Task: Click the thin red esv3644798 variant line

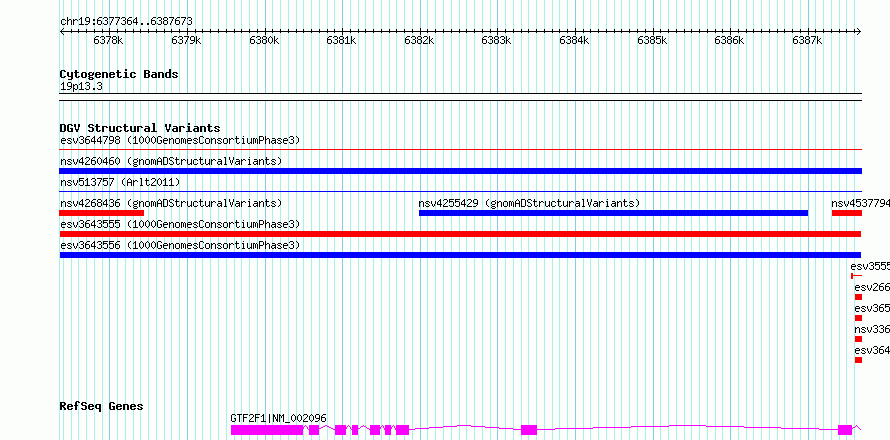Action: coord(460,150)
